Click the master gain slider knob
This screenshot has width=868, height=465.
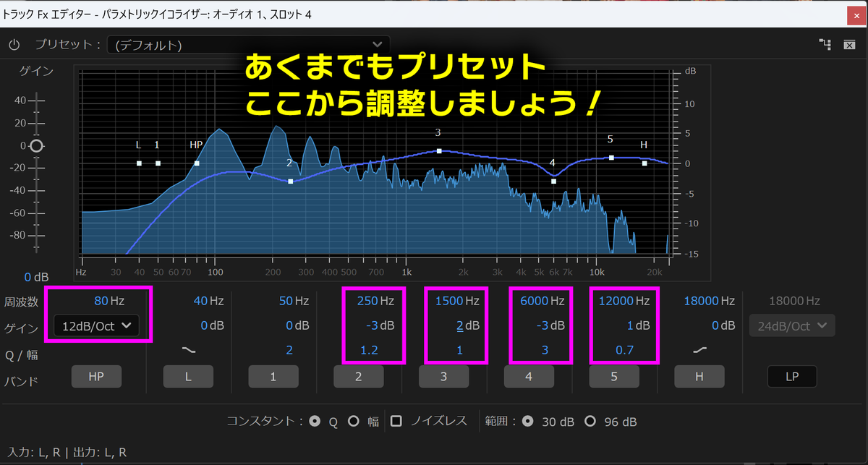(x=36, y=145)
